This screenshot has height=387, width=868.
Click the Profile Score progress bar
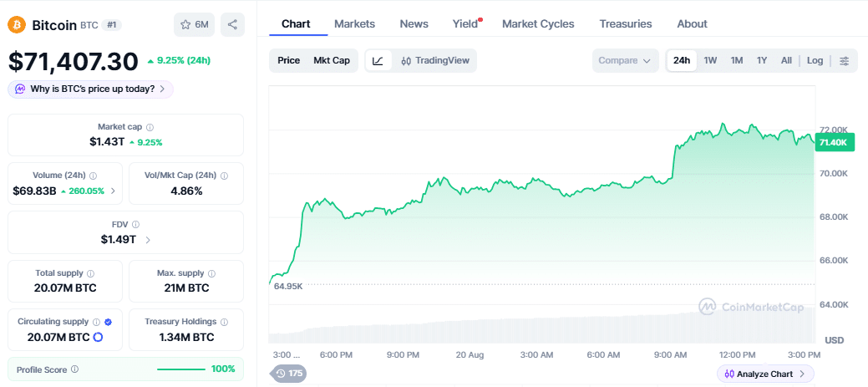pyautogui.click(x=181, y=369)
